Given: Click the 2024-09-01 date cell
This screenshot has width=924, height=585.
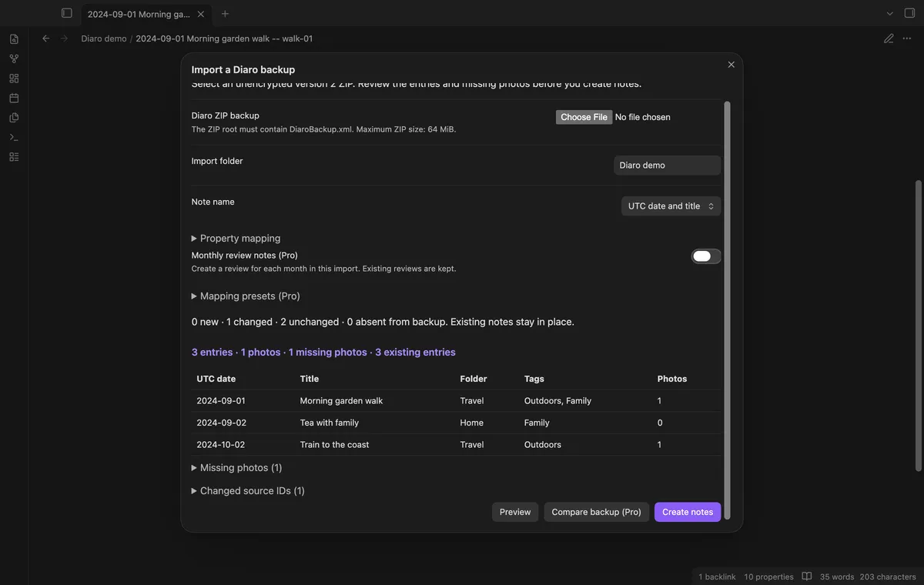Looking at the screenshot, I should 221,401.
